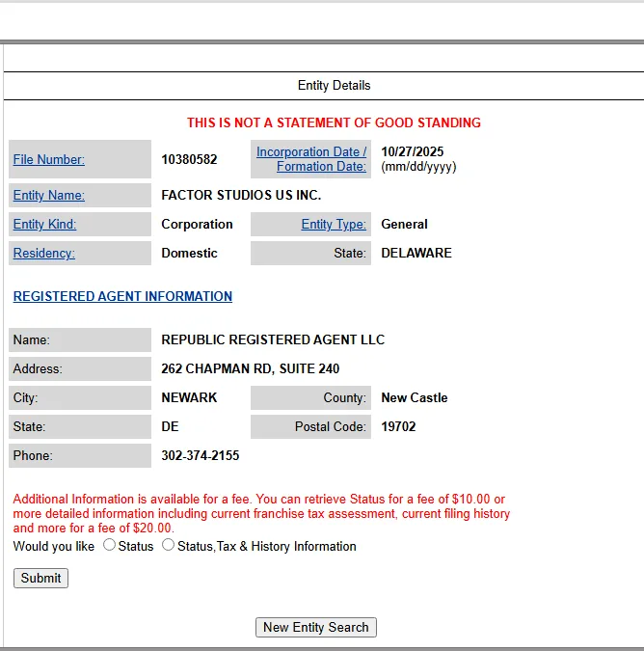644x651 pixels.
Task: Click the Postal Code label
Action: click(310, 427)
